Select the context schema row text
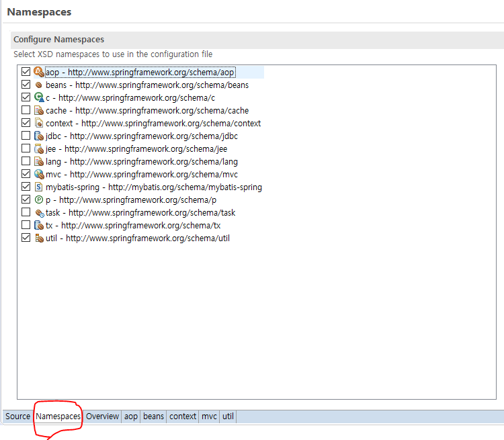 [153, 124]
